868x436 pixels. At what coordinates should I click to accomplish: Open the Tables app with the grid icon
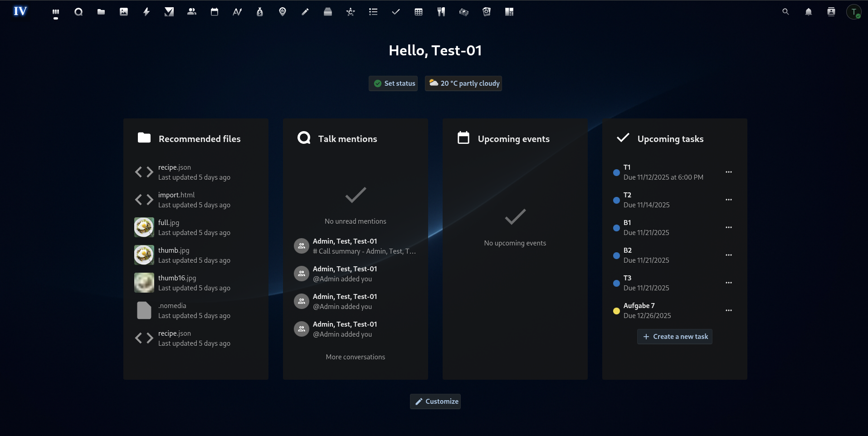[418, 12]
